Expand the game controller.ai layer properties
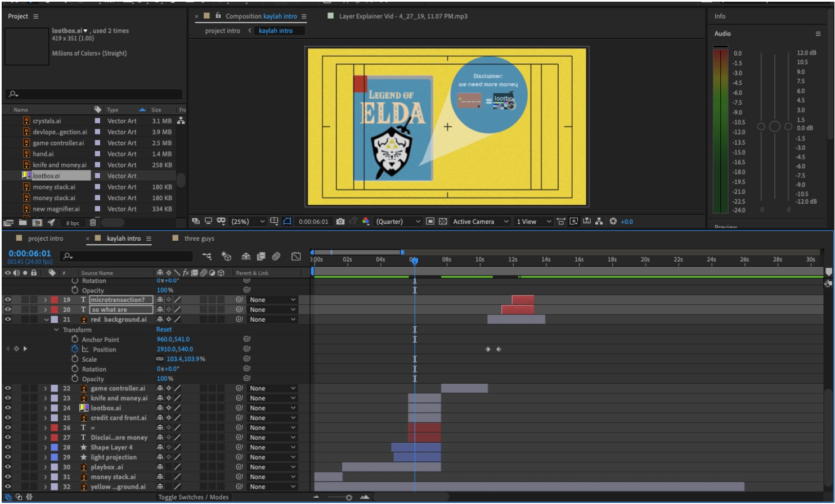The height and width of the screenshot is (504, 835). 46,388
